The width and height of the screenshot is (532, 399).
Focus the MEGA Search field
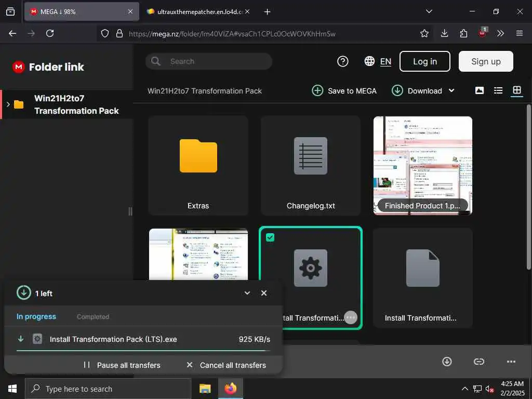pyautogui.click(x=209, y=61)
